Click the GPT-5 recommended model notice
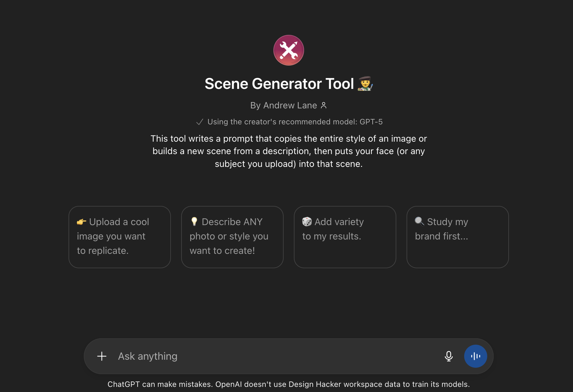 click(x=295, y=122)
